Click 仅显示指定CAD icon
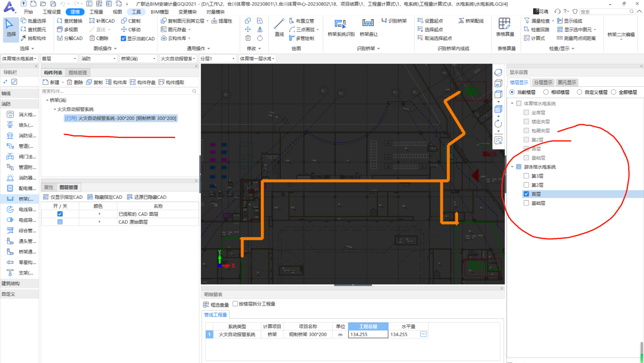This screenshot has height=363, width=644. pyautogui.click(x=46, y=197)
